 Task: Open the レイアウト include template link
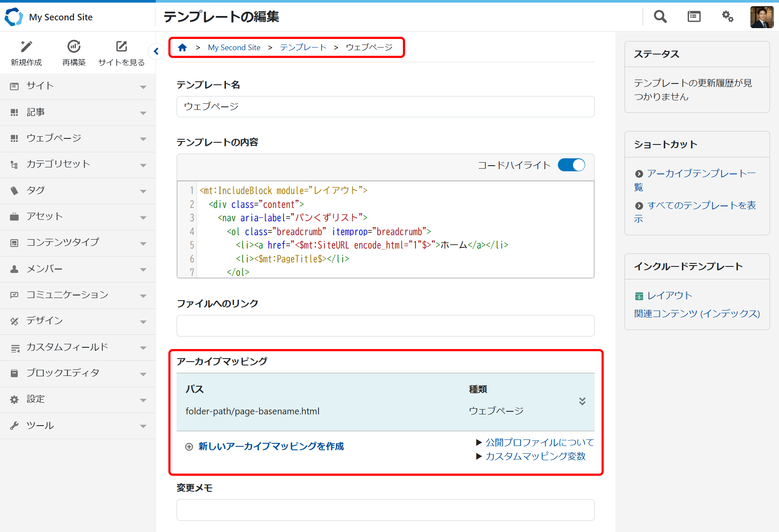[x=670, y=296]
